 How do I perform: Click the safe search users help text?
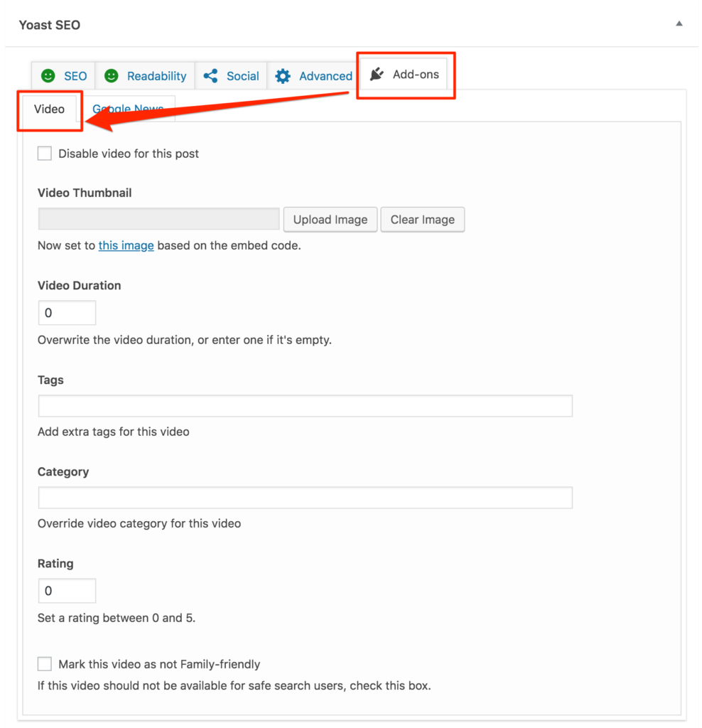click(234, 686)
